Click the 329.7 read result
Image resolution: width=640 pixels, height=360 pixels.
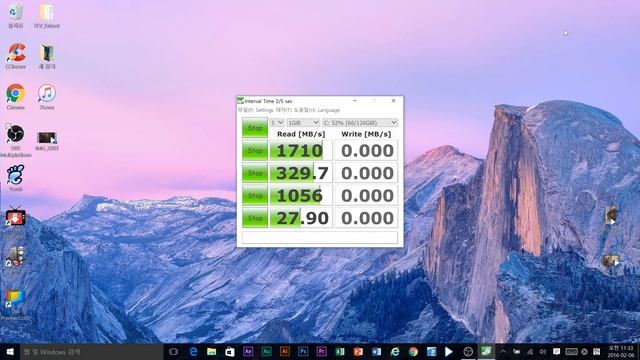(x=301, y=173)
